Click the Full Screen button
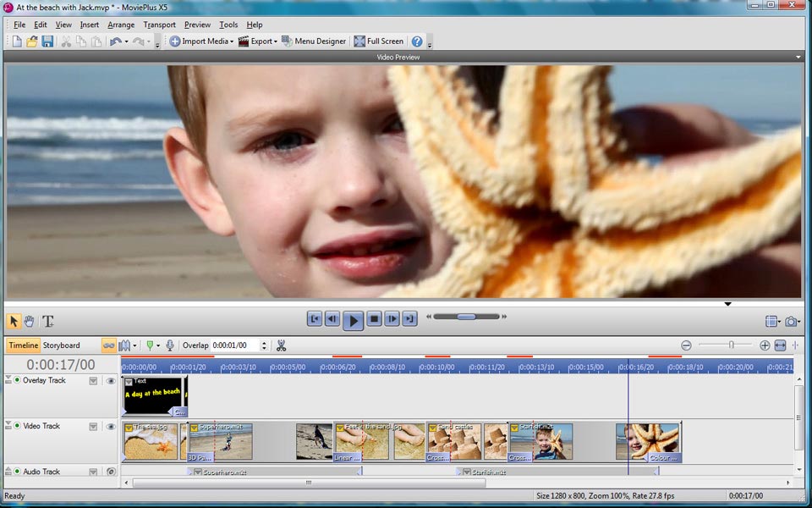 coord(378,41)
